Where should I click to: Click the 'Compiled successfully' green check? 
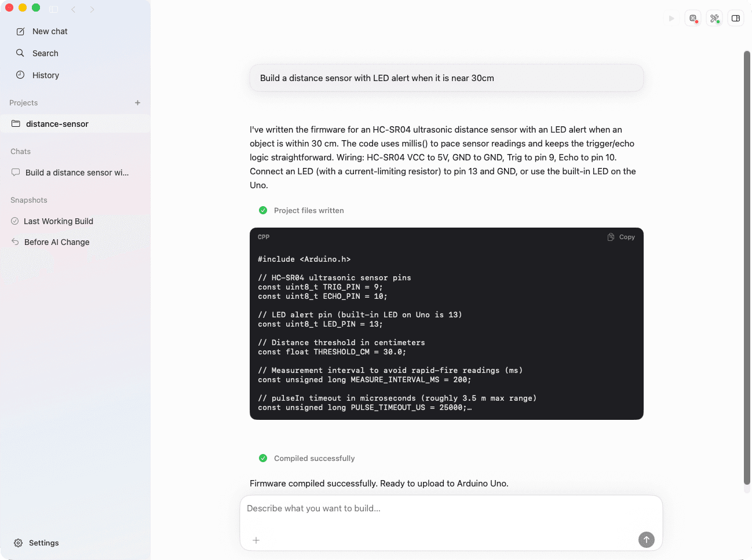point(263,458)
